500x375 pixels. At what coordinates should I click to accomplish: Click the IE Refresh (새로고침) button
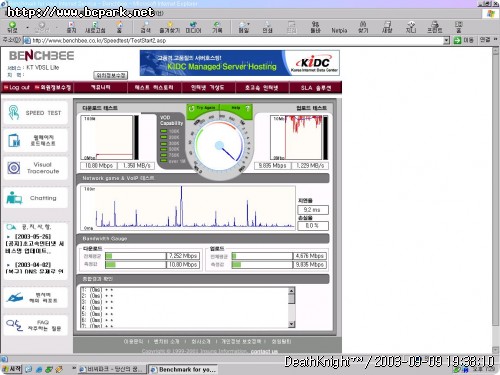tap(95, 27)
